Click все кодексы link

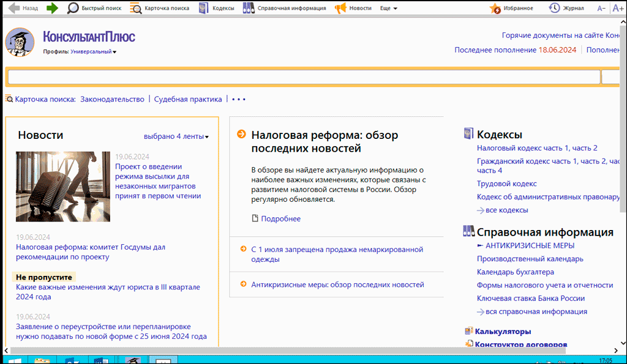(x=506, y=210)
